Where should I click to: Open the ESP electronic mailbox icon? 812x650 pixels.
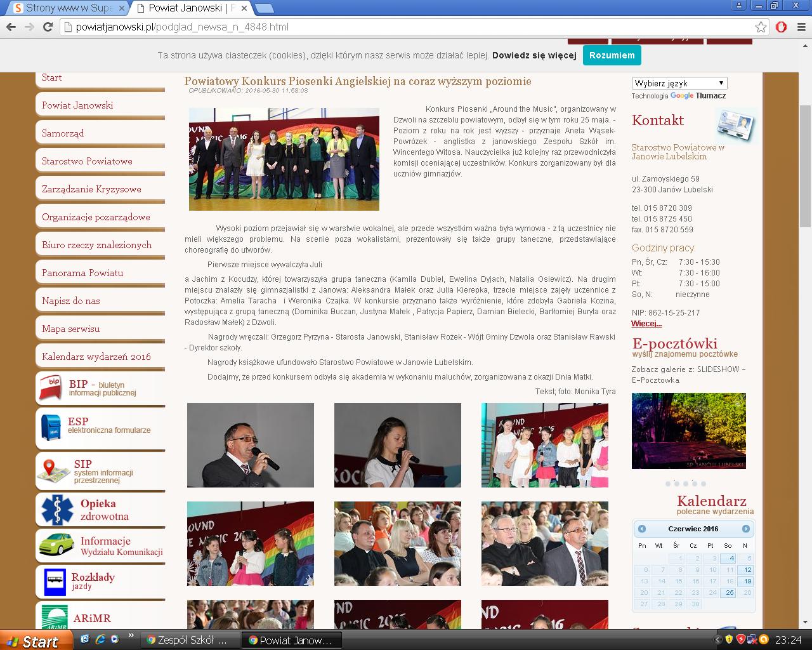click(50, 426)
